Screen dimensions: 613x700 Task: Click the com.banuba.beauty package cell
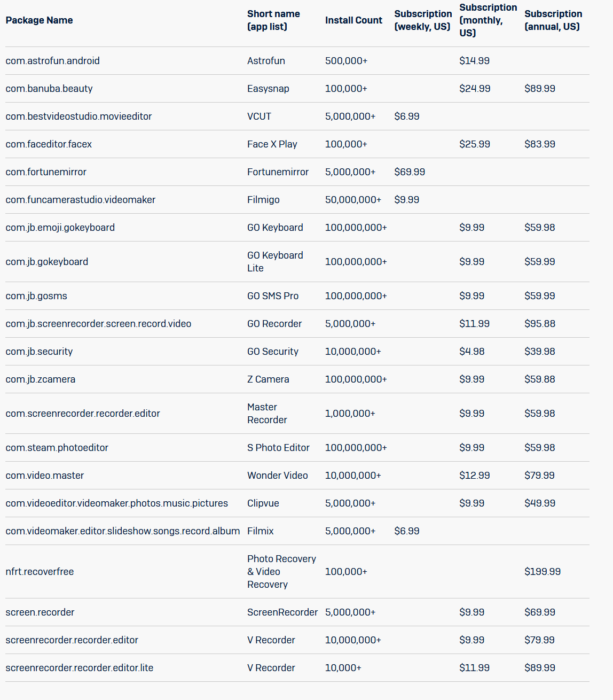(x=49, y=89)
